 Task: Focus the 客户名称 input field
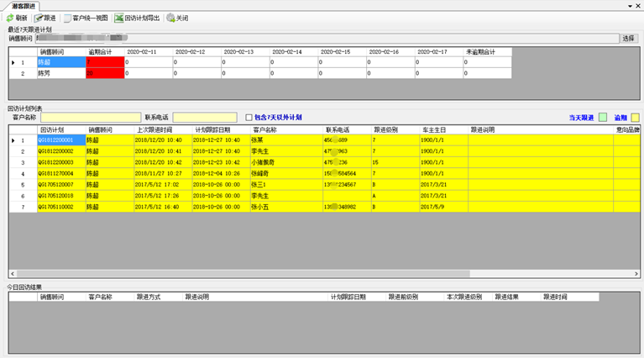[90, 118]
